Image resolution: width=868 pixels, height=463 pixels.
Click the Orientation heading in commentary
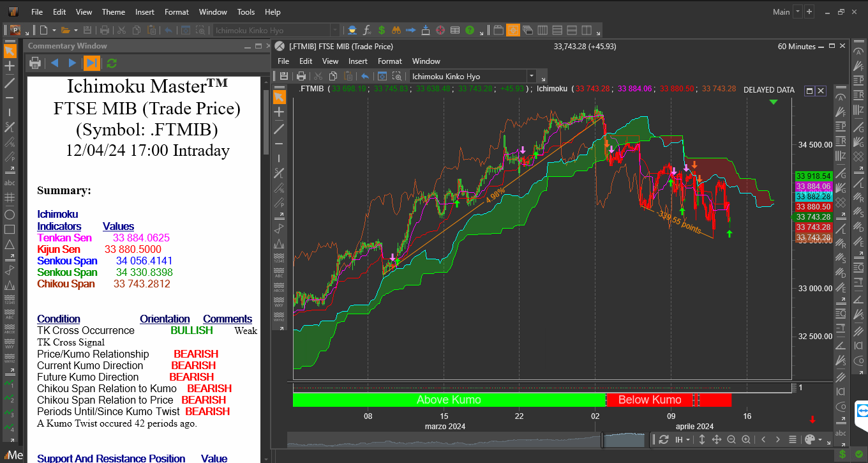pos(165,319)
